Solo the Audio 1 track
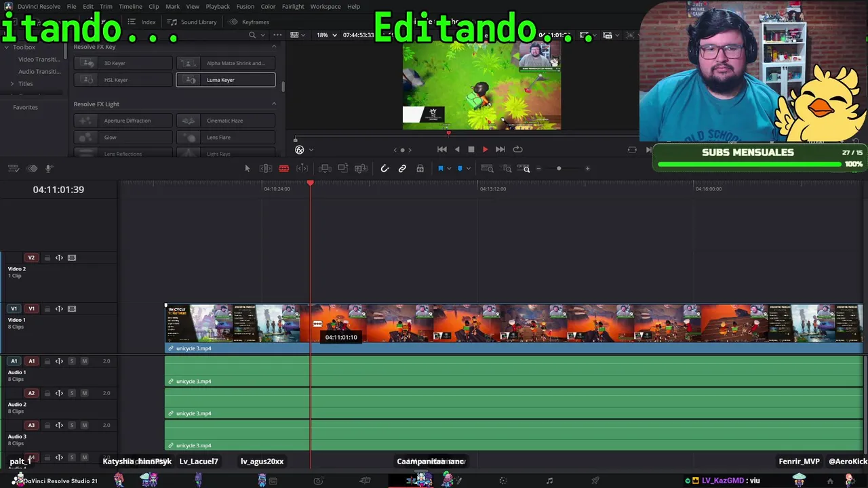 click(x=71, y=361)
